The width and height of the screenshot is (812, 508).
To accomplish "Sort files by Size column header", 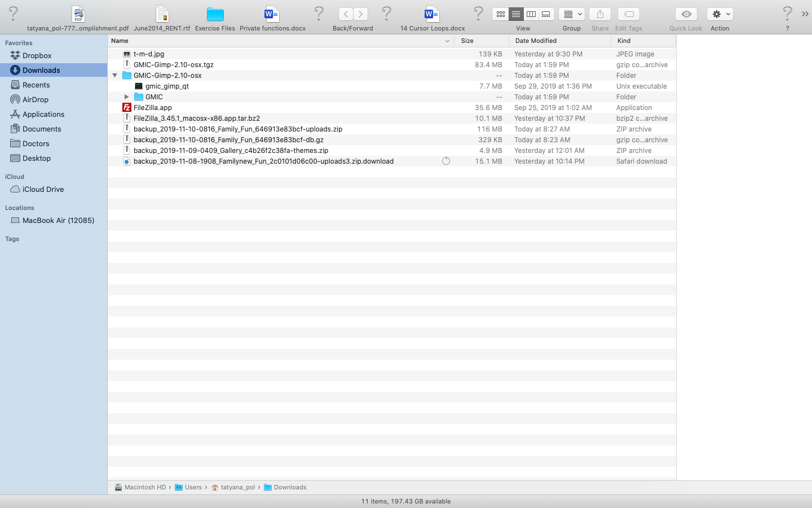I will point(467,41).
